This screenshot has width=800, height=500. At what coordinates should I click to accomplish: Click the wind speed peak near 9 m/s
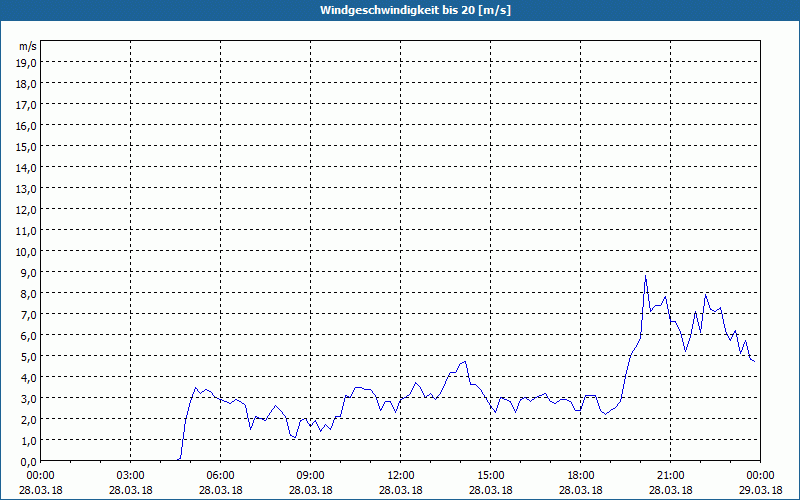tap(645, 276)
